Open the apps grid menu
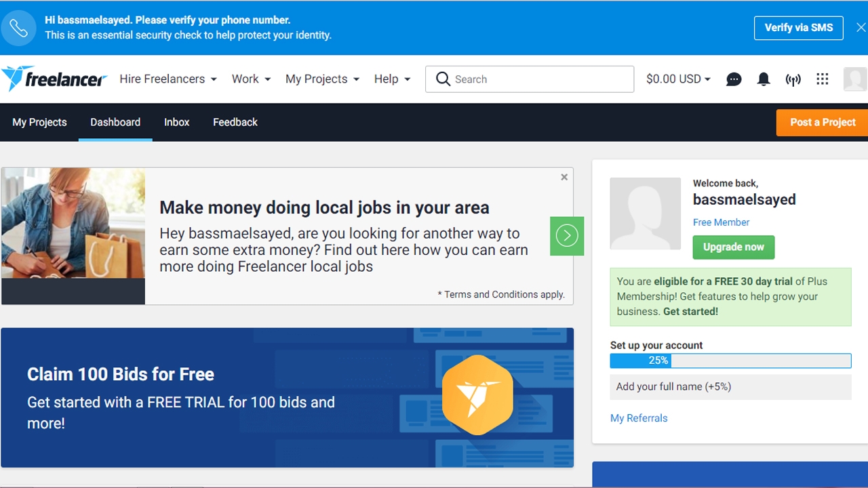 pos(823,79)
